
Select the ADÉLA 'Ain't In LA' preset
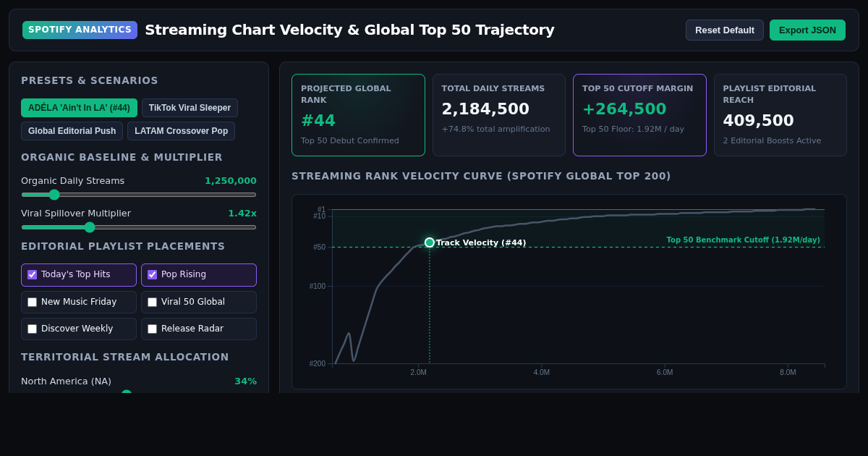pyautogui.click(x=79, y=108)
